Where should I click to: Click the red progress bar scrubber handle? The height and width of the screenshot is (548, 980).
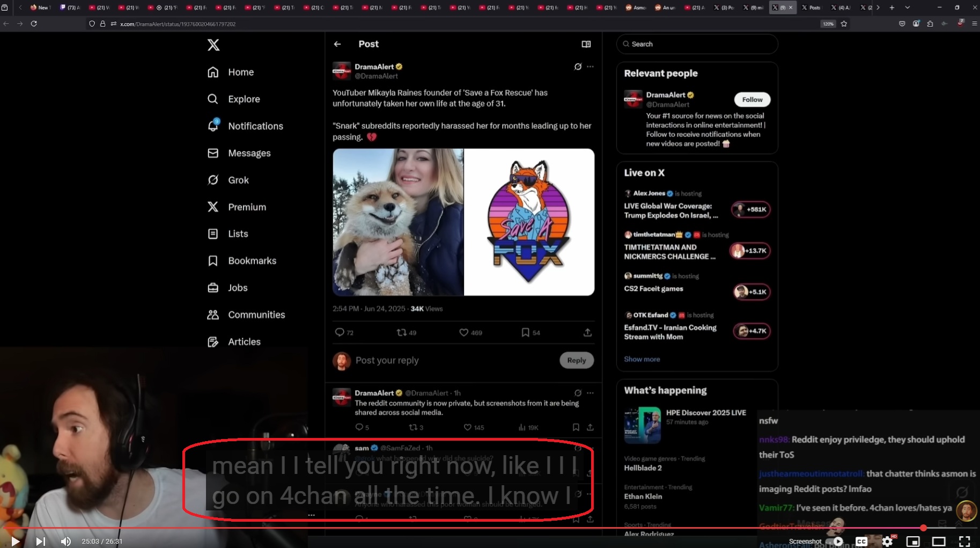coord(923,528)
